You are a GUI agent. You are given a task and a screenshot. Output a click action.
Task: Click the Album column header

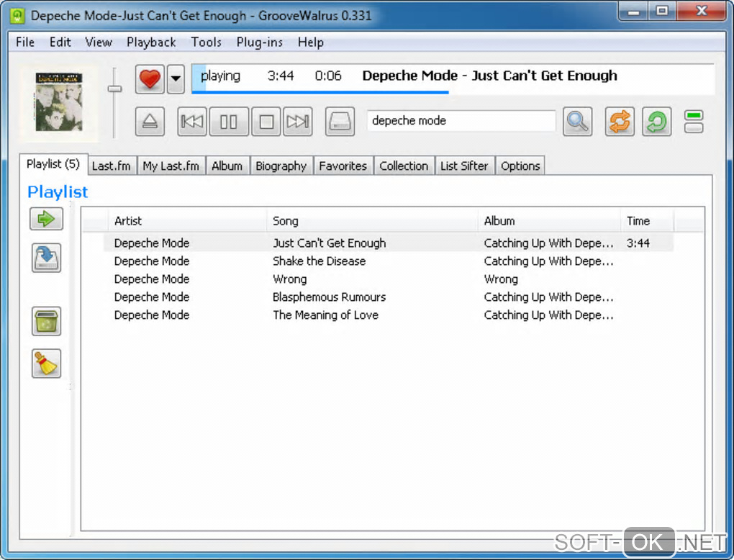point(550,220)
